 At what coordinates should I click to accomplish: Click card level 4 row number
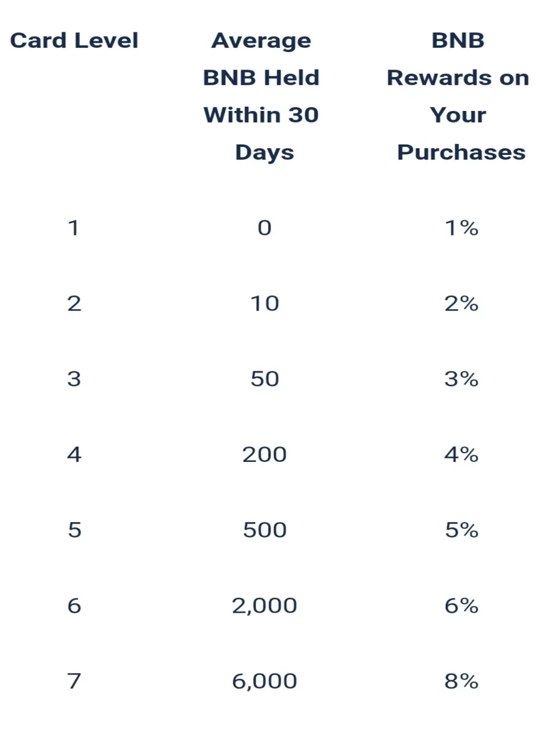74,454
